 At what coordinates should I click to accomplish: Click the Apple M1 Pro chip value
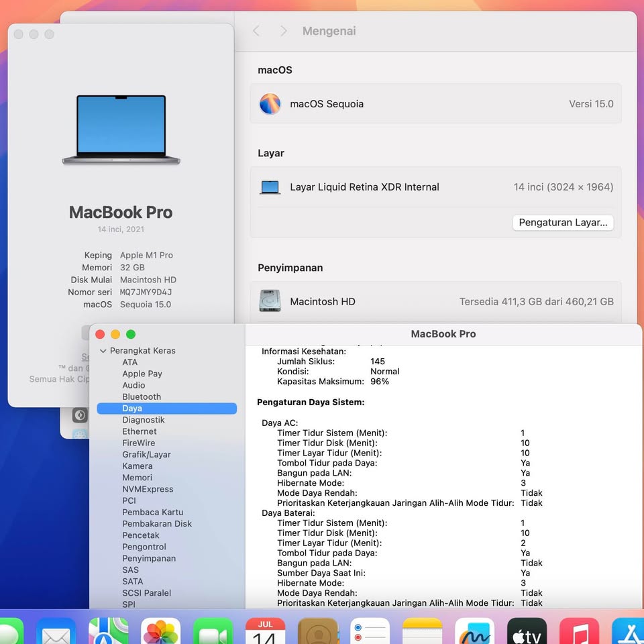pyautogui.click(x=146, y=255)
